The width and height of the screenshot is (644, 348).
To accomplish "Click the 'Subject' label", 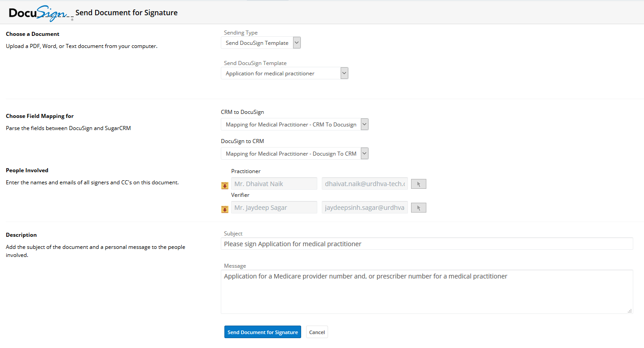I will click(x=233, y=234).
